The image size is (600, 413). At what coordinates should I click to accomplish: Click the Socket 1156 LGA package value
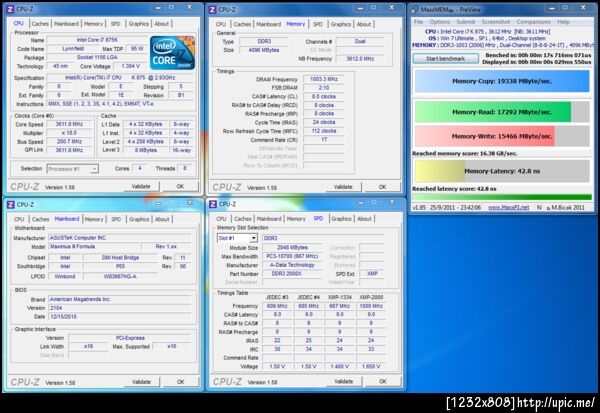(97, 57)
